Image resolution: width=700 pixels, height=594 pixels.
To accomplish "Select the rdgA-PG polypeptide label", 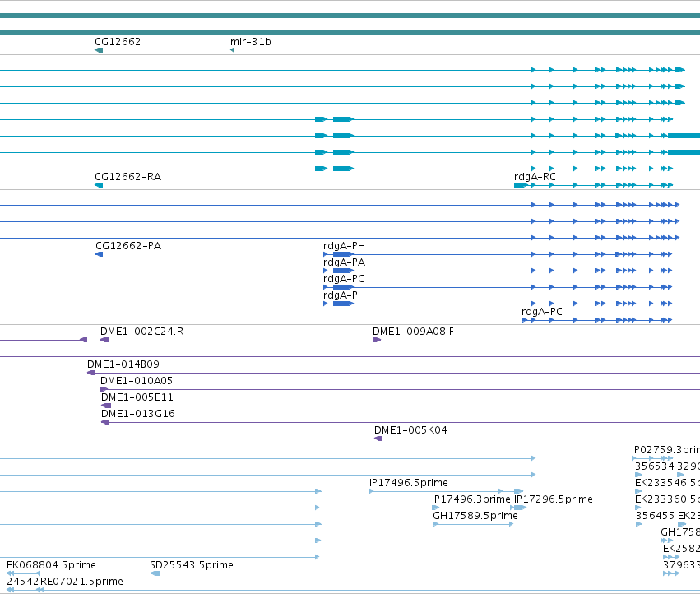I will 344,279.
